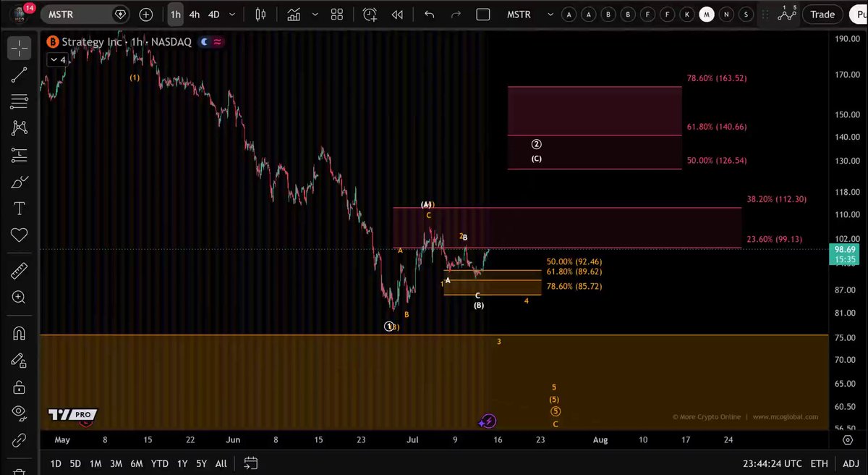Open the MSTR layout name dropdown
This screenshot has width=868, height=475.
(x=550, y=14)
